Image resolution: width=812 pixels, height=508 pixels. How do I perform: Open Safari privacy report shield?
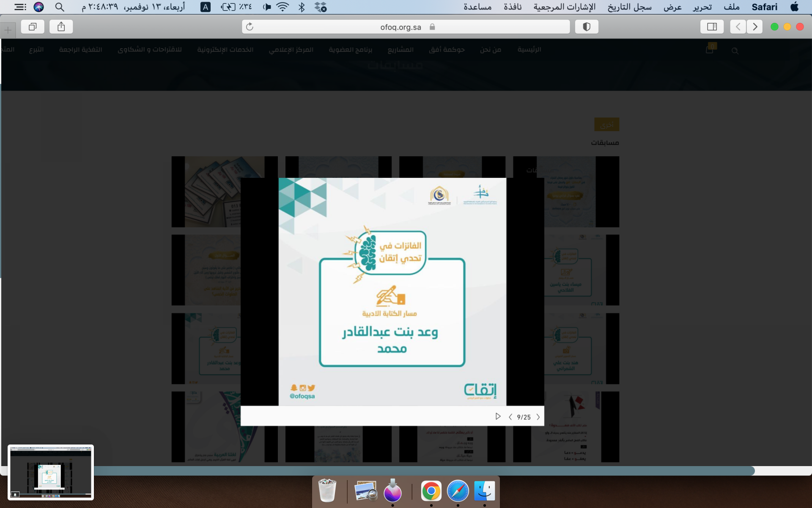coord(587,27)
